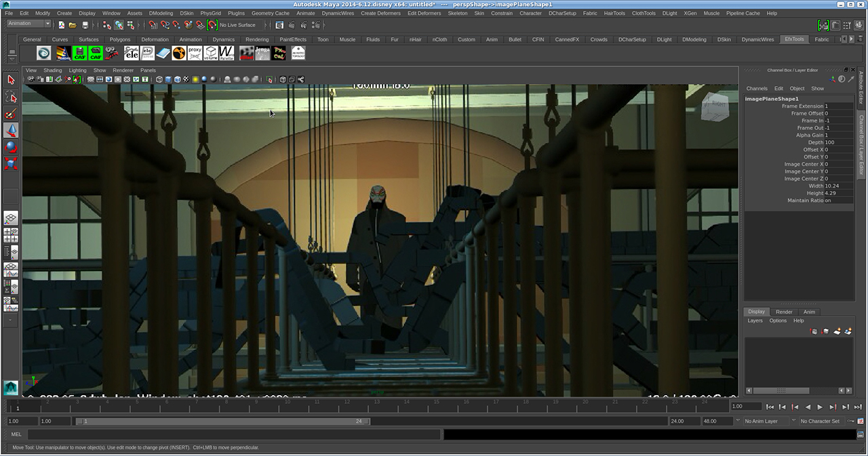Click Snap to grids magnet icon
The height and width of the screenshot is (456, 868).
pos(153,25)
